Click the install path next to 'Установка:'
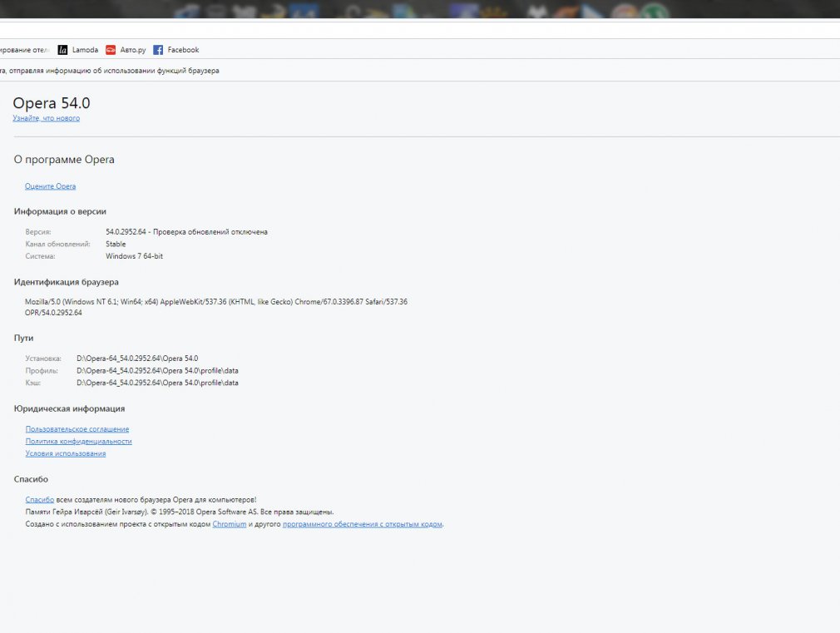Viewport: 840px width, 633px height. pos(137,359)
